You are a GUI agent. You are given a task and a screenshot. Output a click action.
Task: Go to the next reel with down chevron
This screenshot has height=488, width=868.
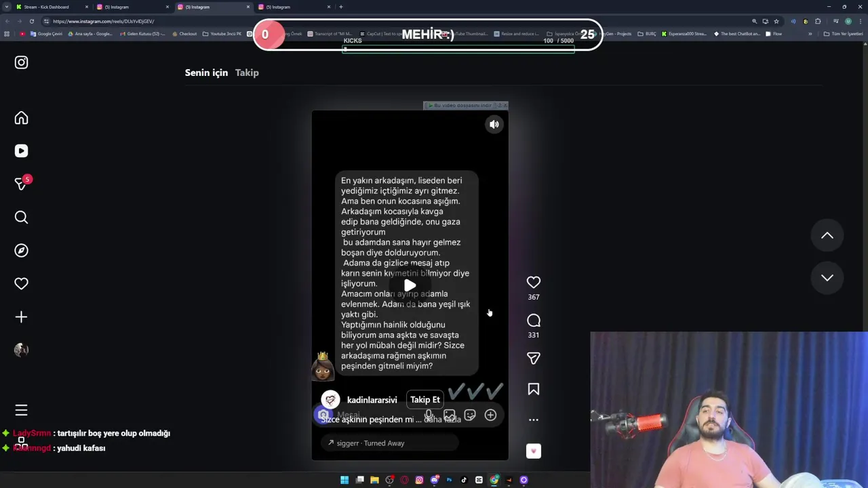coord(827,277)
